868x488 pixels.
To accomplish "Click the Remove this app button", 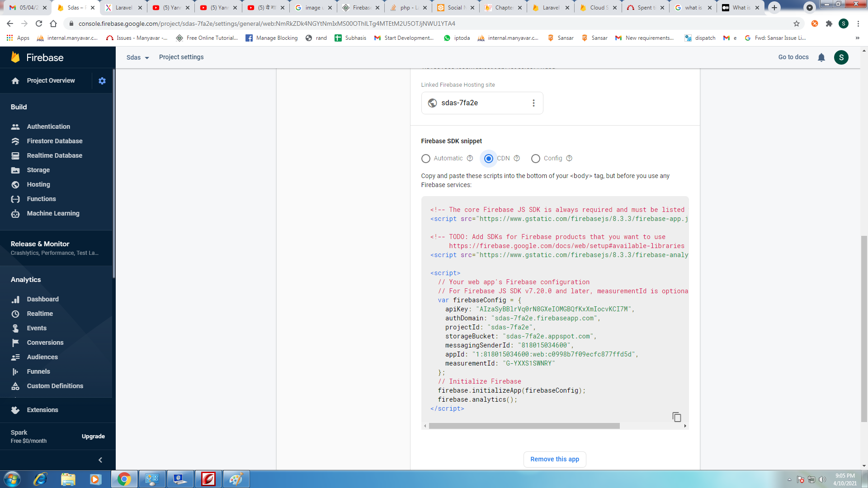I will [x=555, y=460].
